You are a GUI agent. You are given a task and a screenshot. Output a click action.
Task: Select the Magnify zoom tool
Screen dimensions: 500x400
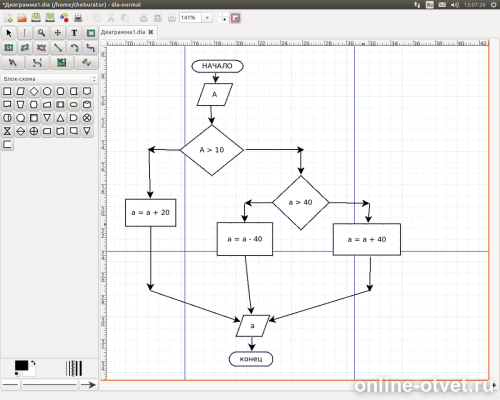tap(41, 33)
